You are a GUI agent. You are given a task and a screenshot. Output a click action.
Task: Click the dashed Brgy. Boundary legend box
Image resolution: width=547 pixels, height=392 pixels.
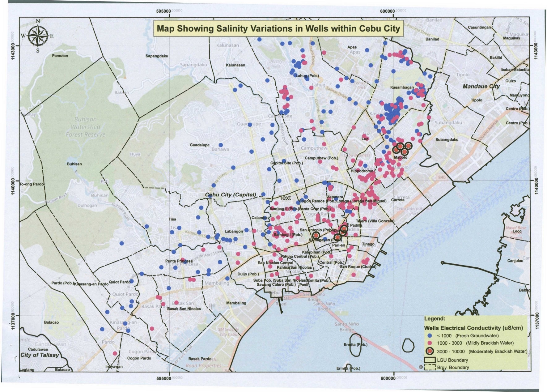point(430,367)
